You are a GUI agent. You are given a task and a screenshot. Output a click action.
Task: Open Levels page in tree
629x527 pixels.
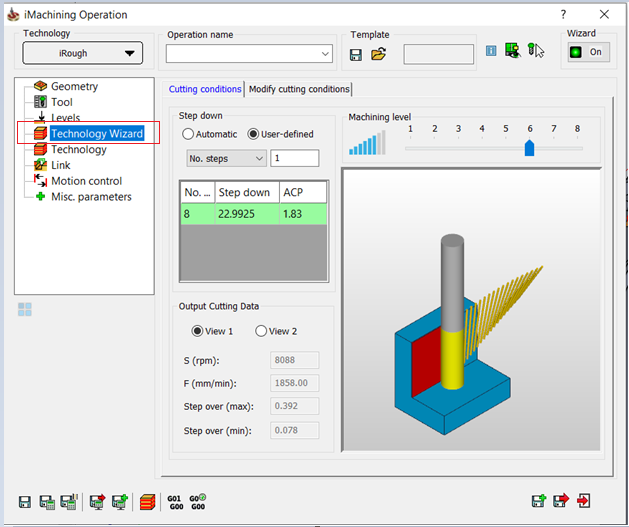[x=65, y=118]
